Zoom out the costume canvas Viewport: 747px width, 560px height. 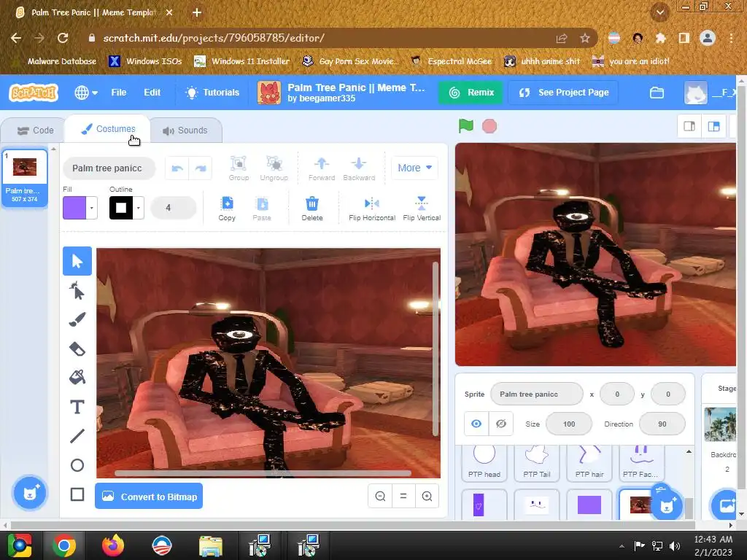(380, 496)
